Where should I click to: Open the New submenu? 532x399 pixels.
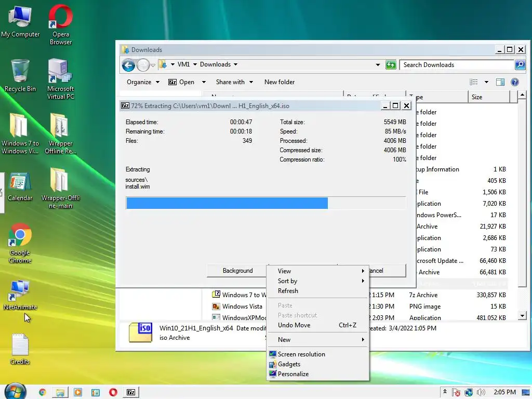318,340
